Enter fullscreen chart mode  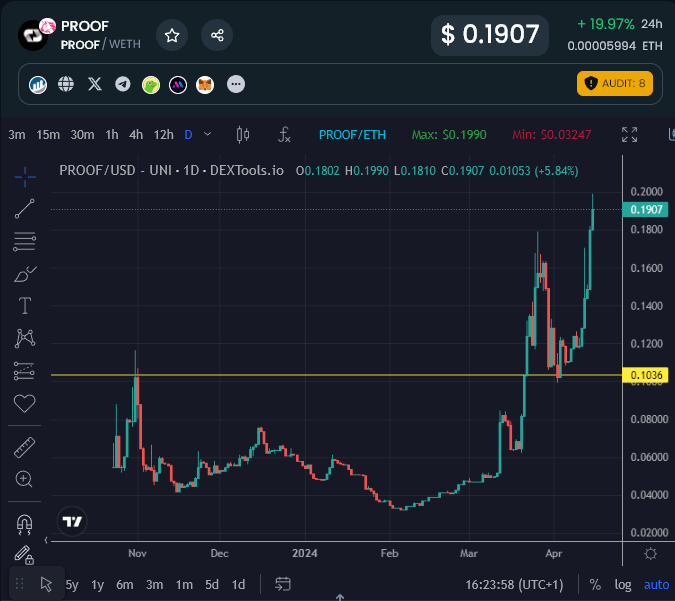tap(629, 134)
